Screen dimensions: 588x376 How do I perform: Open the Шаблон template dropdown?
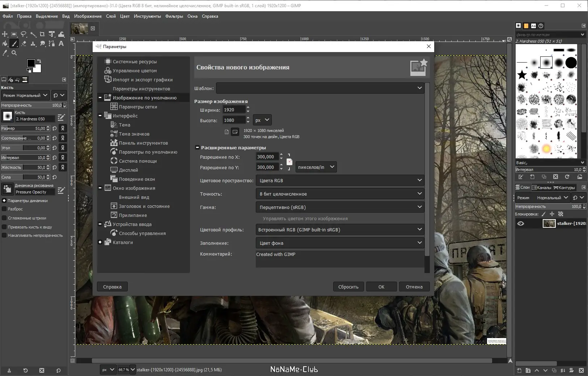tap(320, 88)
